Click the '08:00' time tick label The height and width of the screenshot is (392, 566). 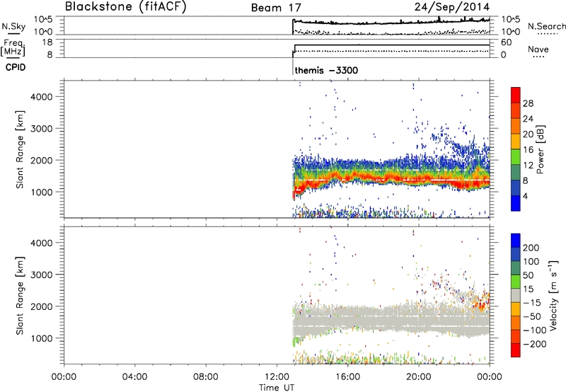tap(206, 377)
